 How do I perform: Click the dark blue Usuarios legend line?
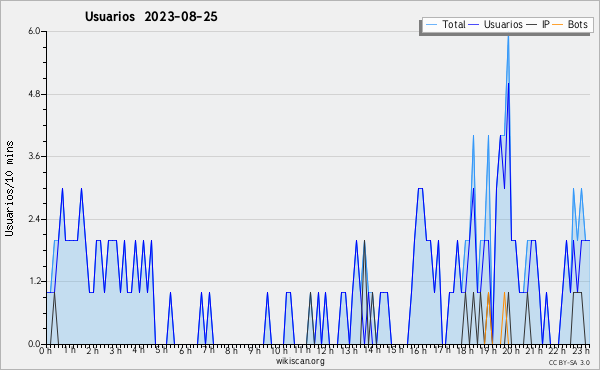[x=474, y=25]
